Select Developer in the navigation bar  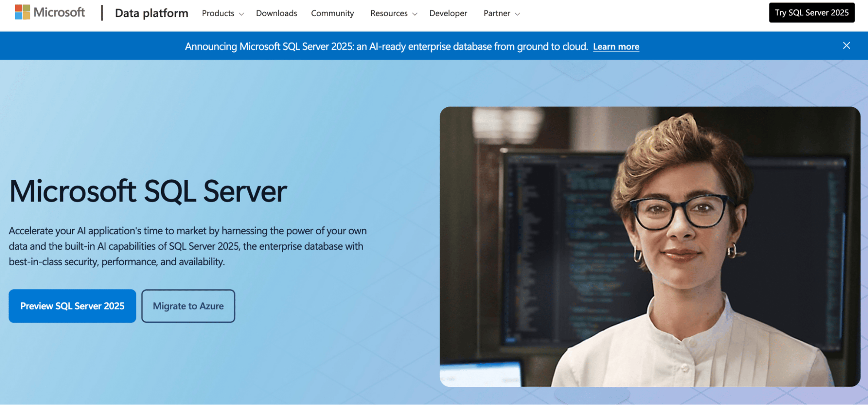[x=448, y=13]
